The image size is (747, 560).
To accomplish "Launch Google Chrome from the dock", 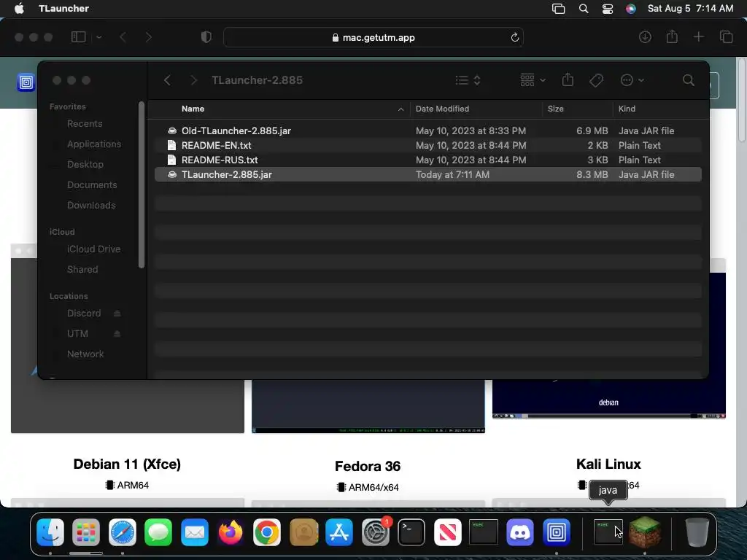I will (267, 532).
